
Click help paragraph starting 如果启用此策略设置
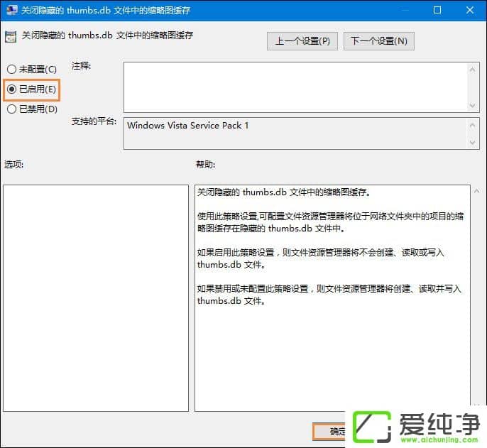(321, 258)
